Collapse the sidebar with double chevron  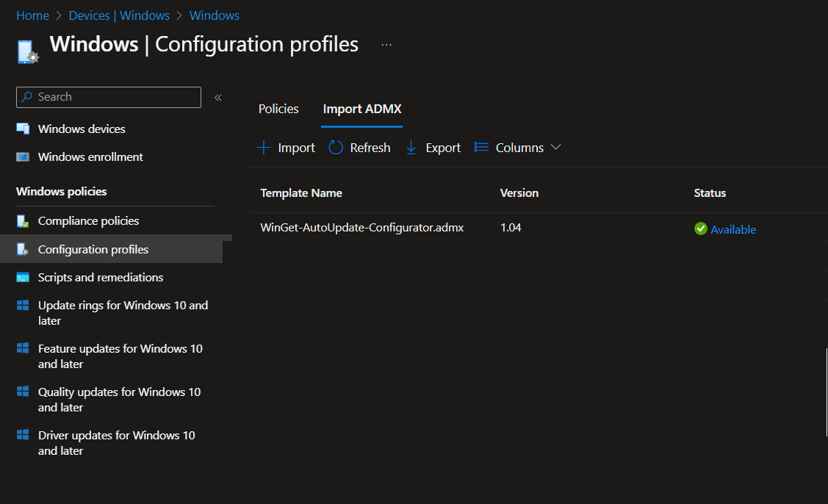click(218, 98)
